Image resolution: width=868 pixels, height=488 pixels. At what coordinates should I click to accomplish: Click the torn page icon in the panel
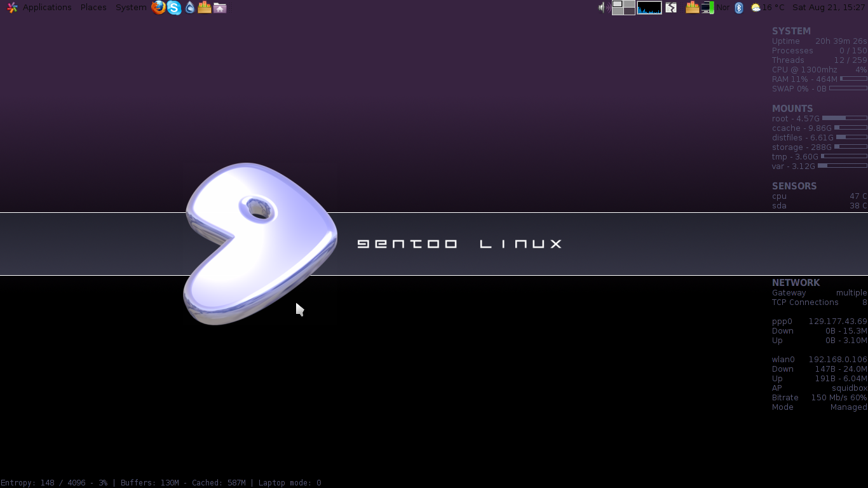(x=671, y=8)
